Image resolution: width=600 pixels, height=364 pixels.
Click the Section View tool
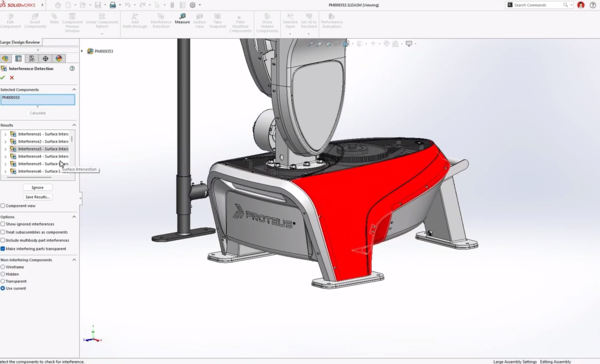click(199, 21)
